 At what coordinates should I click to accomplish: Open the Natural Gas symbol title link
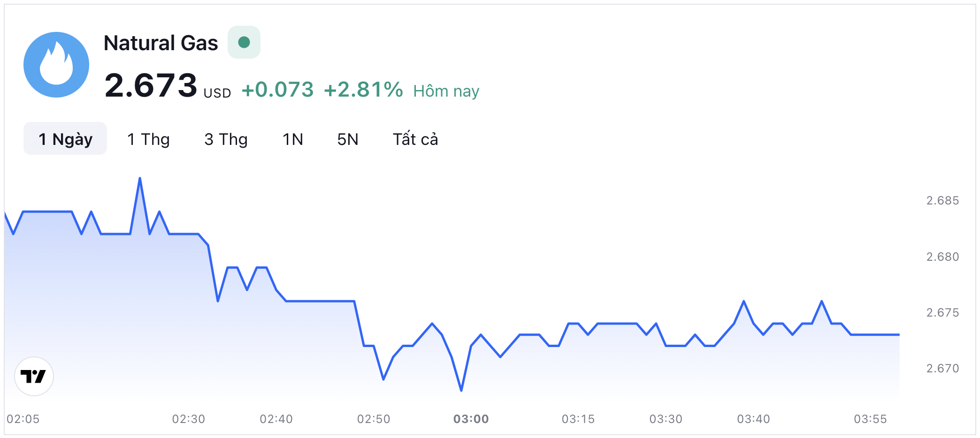pyautogui.click(x=161, y=43)
